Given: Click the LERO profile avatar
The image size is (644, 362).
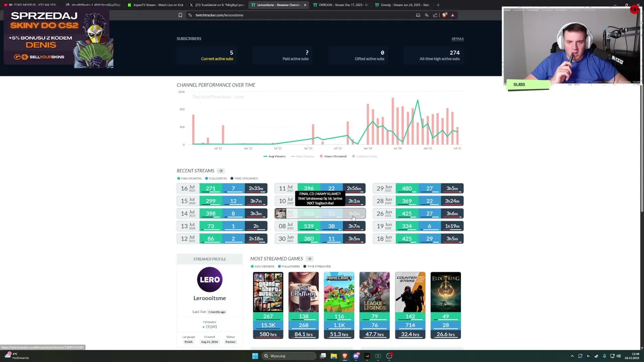Looking at the screenshot, I should point(210,280).
